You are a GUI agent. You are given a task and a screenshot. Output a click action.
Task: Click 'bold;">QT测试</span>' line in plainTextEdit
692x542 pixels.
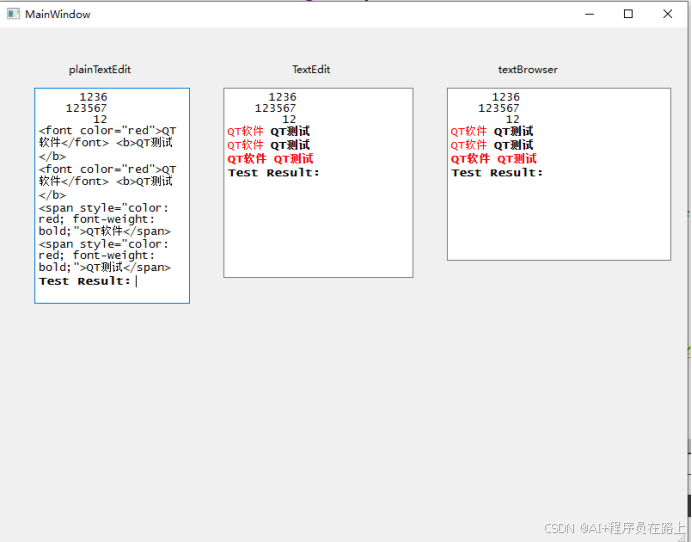tap(105, 267)
